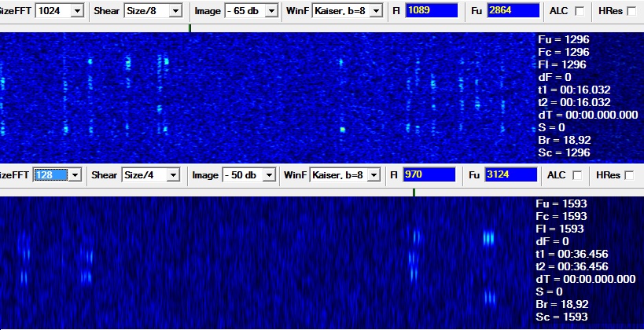Click the lower readout 't1 = 00:36.456'
Screen dimensions: 644x330
[x=572, y=254]
